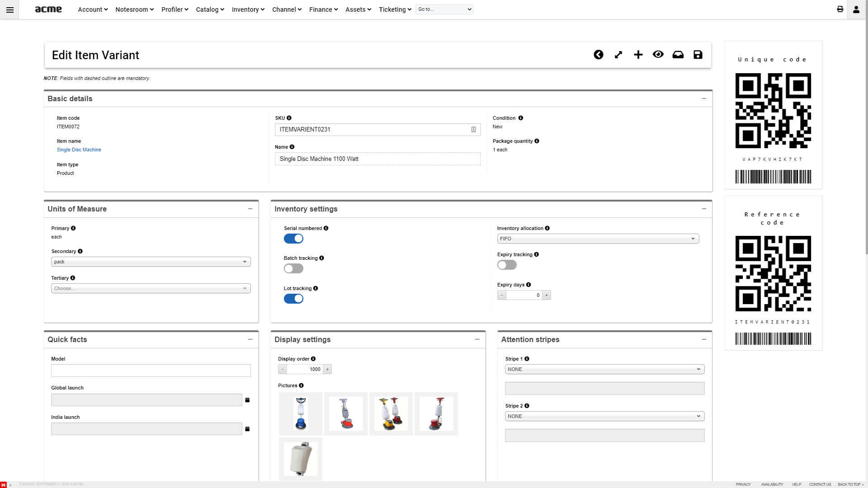The width and height of the screenshot is (868, 488).
Task: Add new variant with plus icon
Action: tap(638, 55)
